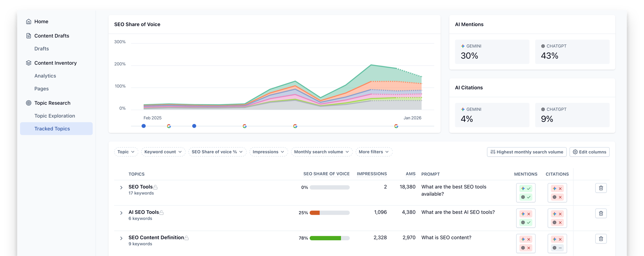Go to Topic Exploration page
Image resolution: width=644 pixels, height=256 pixels.
[x=55, y=116]
